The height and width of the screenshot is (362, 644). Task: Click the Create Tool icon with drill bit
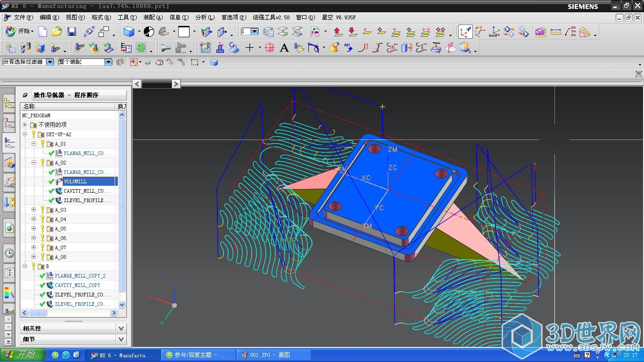(x=25, y=48)
